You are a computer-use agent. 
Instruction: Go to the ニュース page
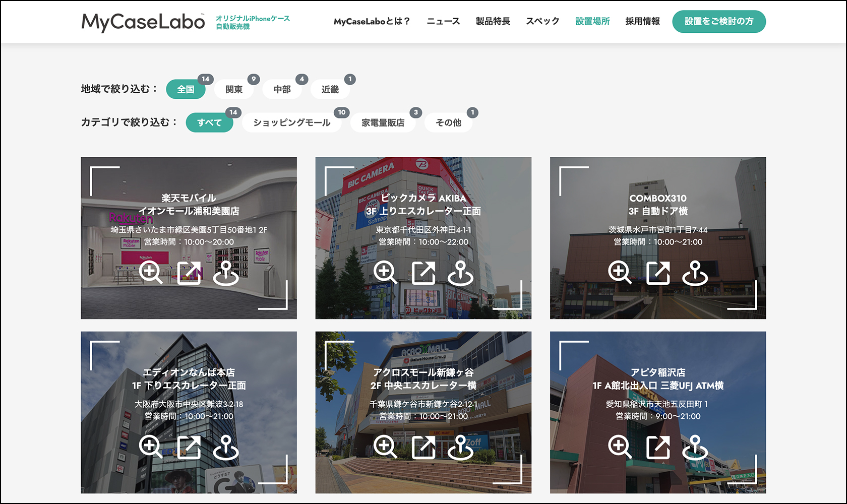pyautogui.click(x=443, y=21)
